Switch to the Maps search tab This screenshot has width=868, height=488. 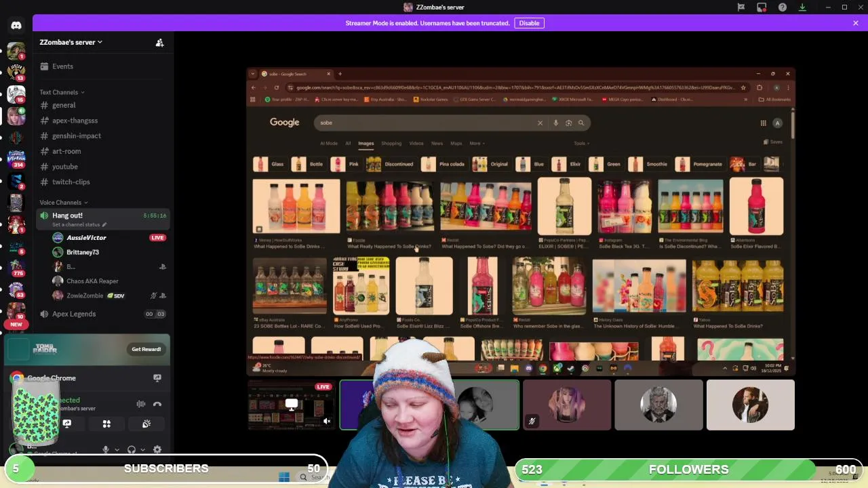tap(456, 143)
